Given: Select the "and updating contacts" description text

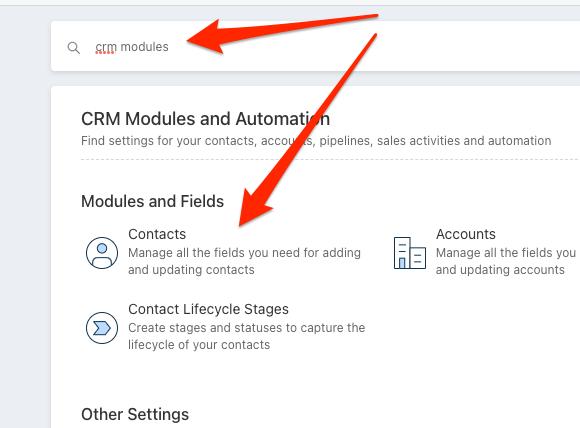Looking at the screenshot, I should 191,270.
